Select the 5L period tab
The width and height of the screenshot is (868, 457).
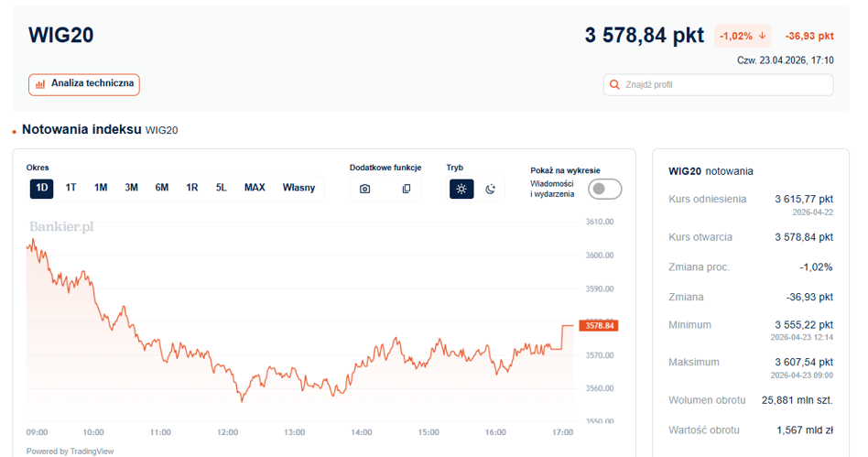222,188
